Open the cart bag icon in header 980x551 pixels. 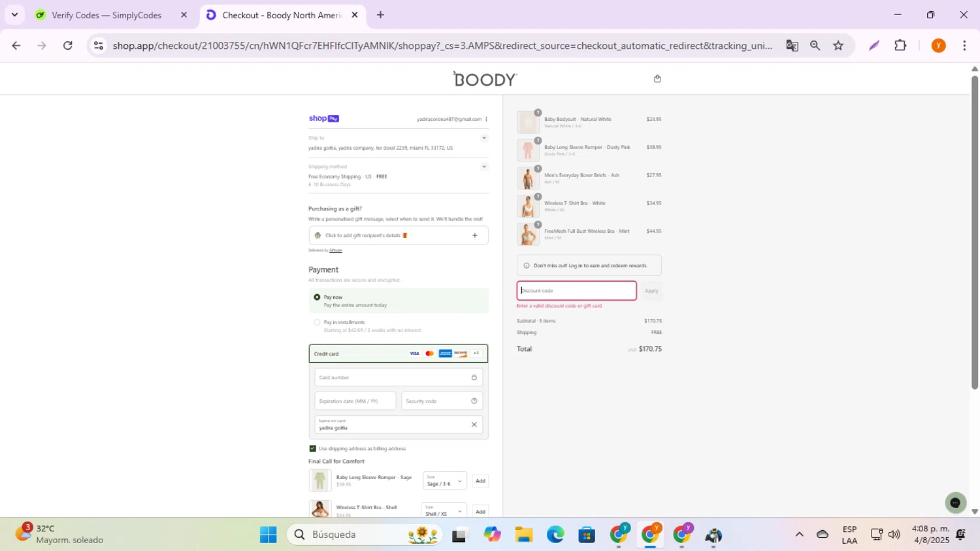(x=657, y=79)
